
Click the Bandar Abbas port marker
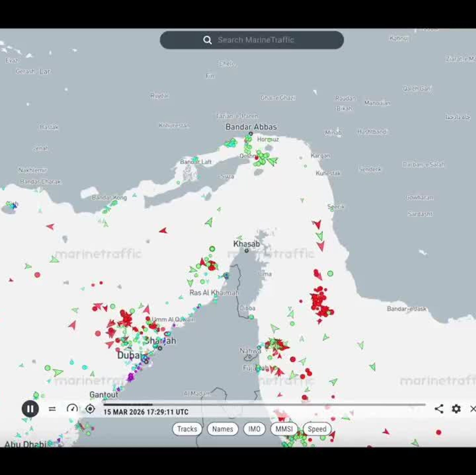tap(251, 134)
